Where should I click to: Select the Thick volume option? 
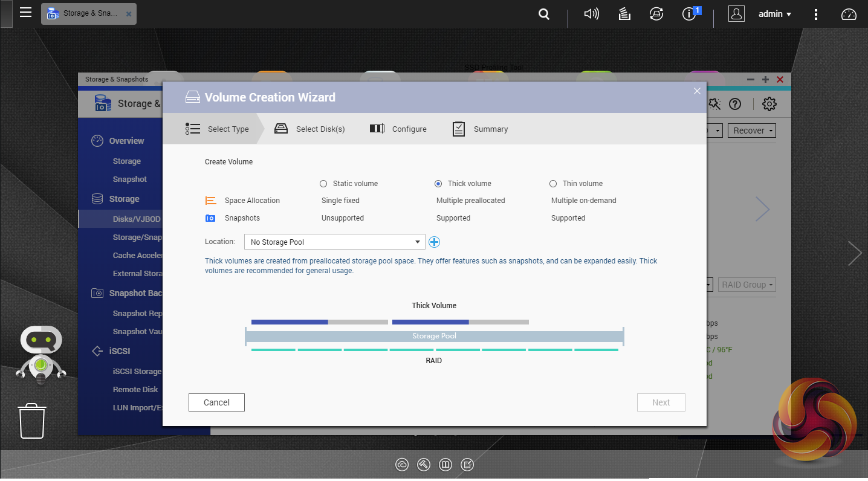point(438,184)
